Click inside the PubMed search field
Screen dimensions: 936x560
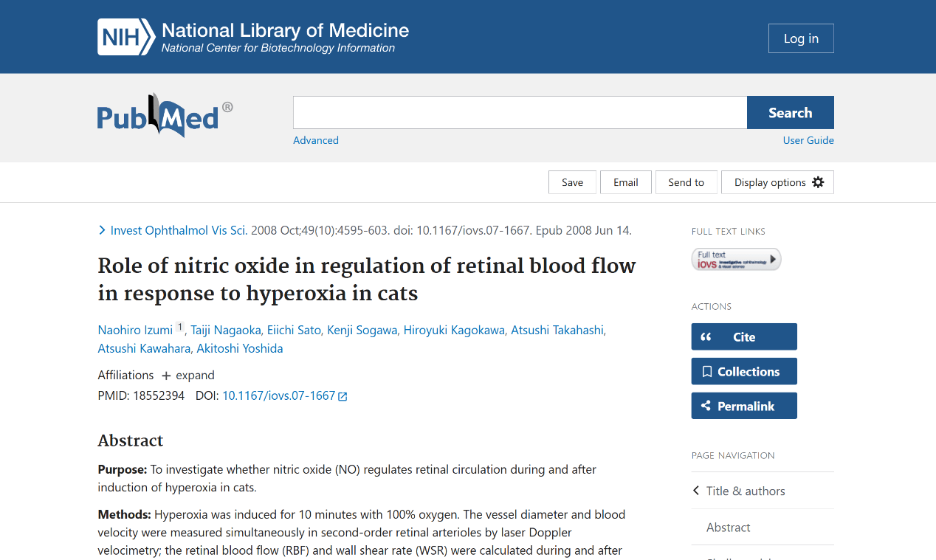point(520,112)
